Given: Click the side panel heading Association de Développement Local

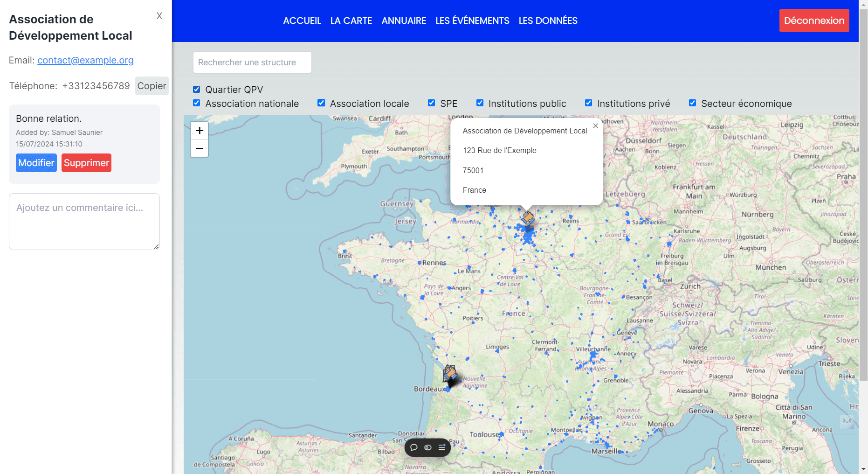Looking at the screenshot, I should (70, 28).
